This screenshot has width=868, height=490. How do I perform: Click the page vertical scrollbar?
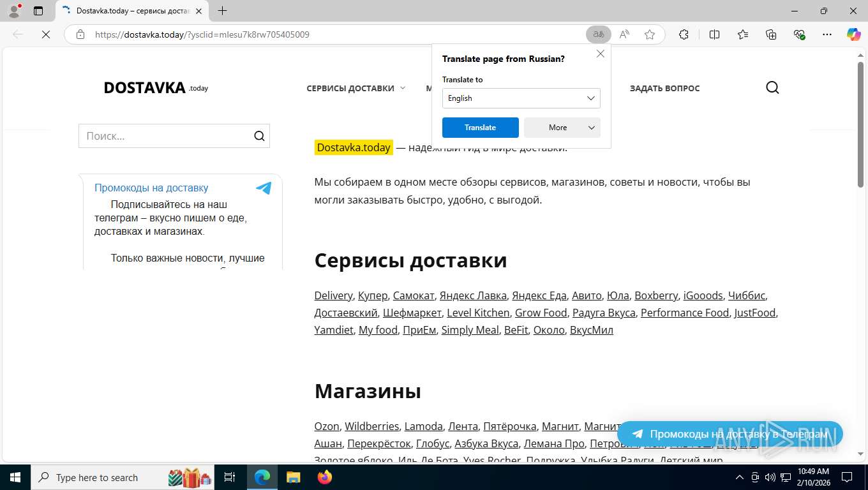(x=860, y=124)
